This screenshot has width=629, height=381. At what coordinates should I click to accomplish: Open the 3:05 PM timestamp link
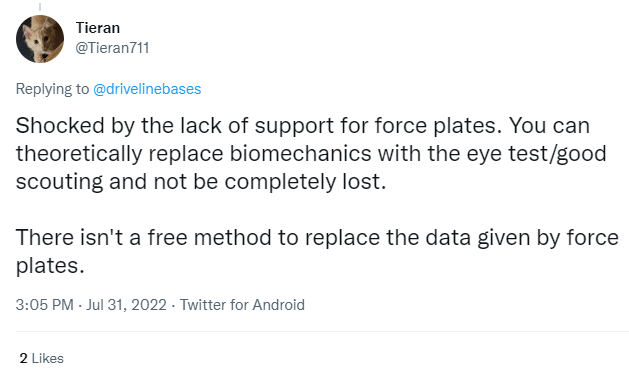[45, 305]
